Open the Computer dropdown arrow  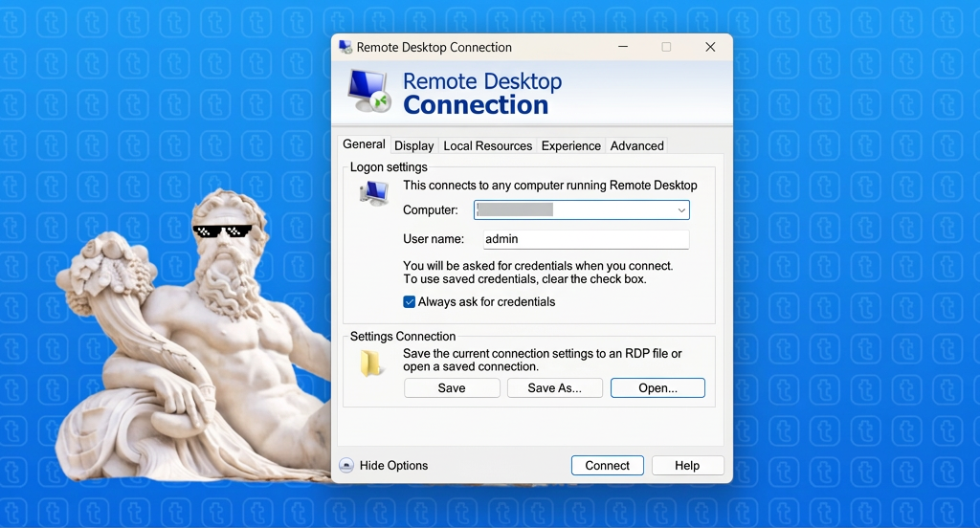[681, 210]
